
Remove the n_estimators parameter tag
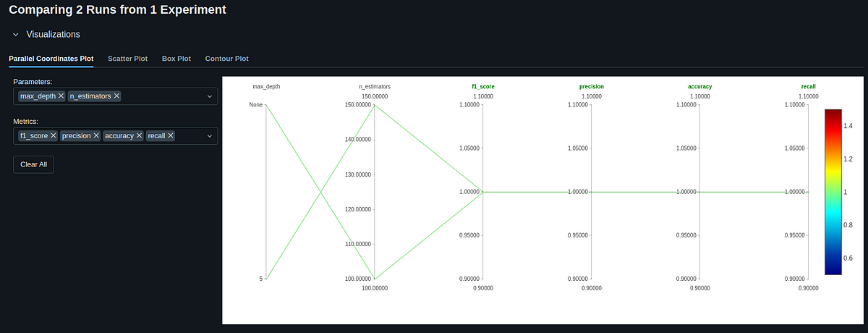(116, 96)
